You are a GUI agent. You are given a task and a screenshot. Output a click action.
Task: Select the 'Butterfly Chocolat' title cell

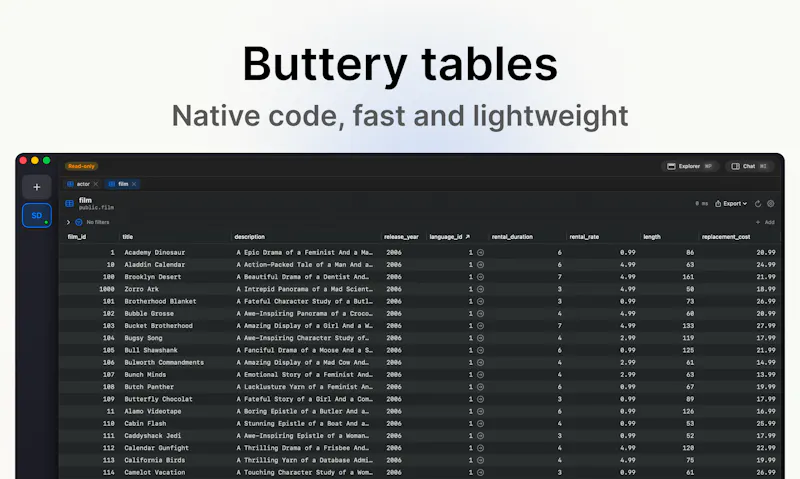point(158,399)
